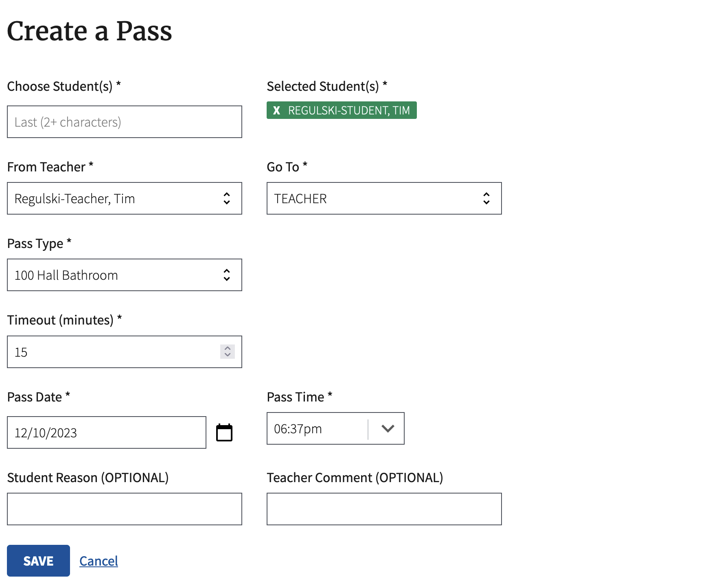This screenshot has height=588, width=701.
Task: Click the Student Reason optional field
Action: tap(125, 509)
